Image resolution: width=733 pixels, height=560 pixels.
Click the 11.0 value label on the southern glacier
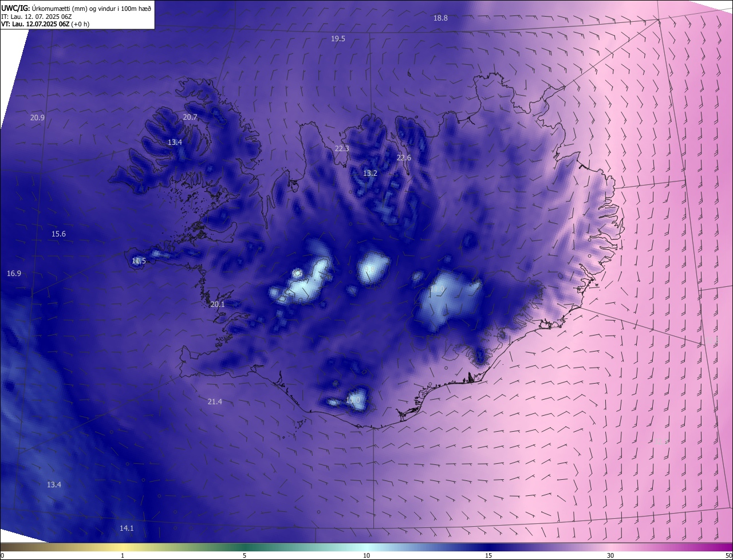pyautogui.click(x=353, y=400)
